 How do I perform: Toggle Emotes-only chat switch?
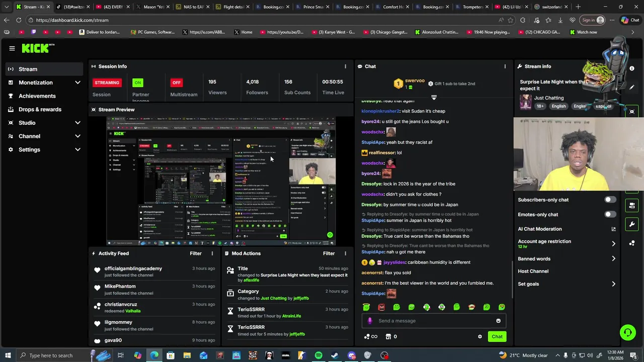tap(609, 215)
